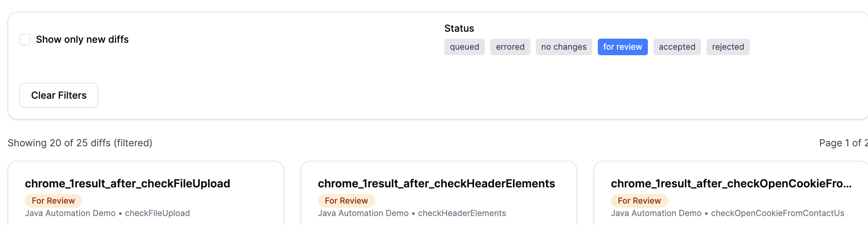
Task: Click the Page 1 of 2 indicator
Action: point(842,143)
